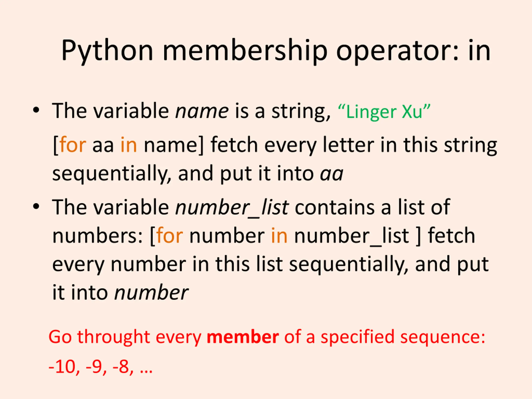The width and height of the screenshot is (532, 399).
Task: Click the word "sequentially," in the first bullet
Action: click(x=112, y=174)
